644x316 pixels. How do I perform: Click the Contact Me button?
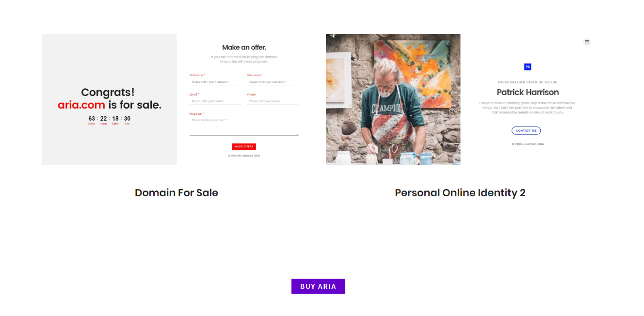(526, 130)
